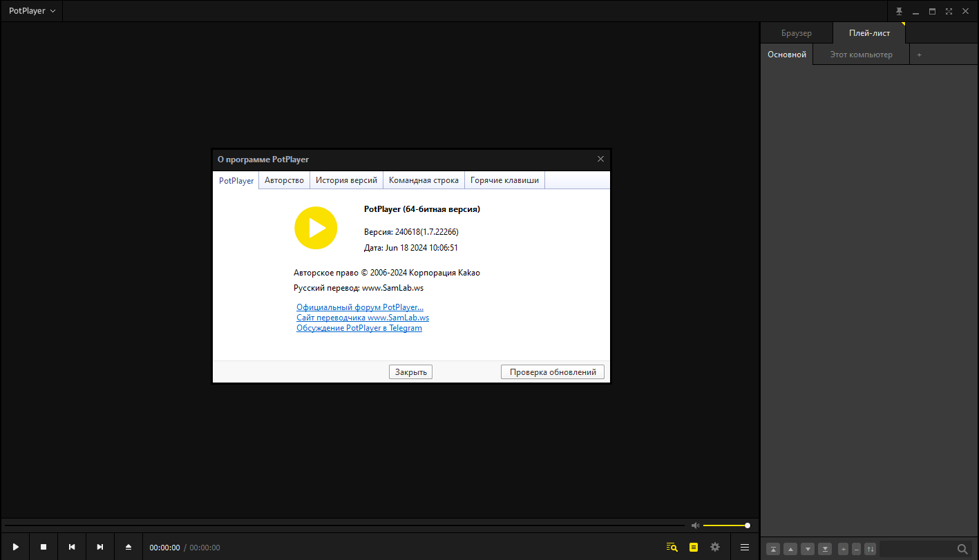Open the Обсуждение PotPlayer в Telegram link
Viewport: 979px width, 560px height.
pyautogui.click(x=359, y=328)
